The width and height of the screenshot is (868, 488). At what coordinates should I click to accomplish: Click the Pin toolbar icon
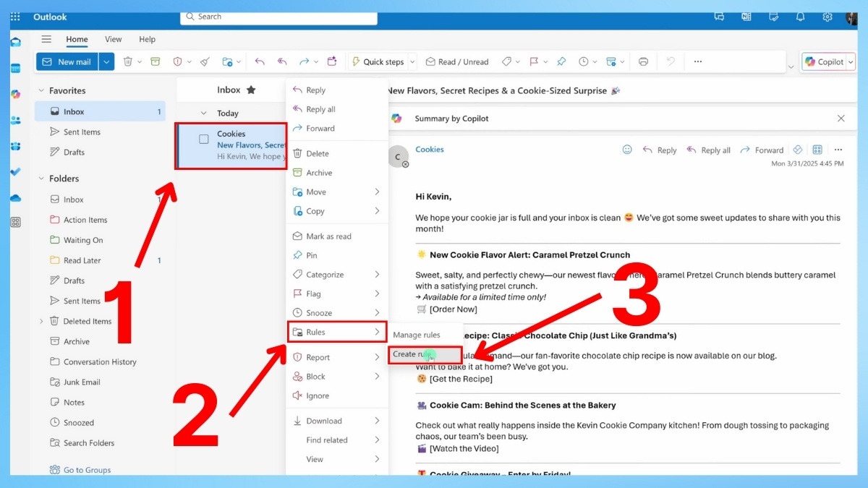pos(561,61)
